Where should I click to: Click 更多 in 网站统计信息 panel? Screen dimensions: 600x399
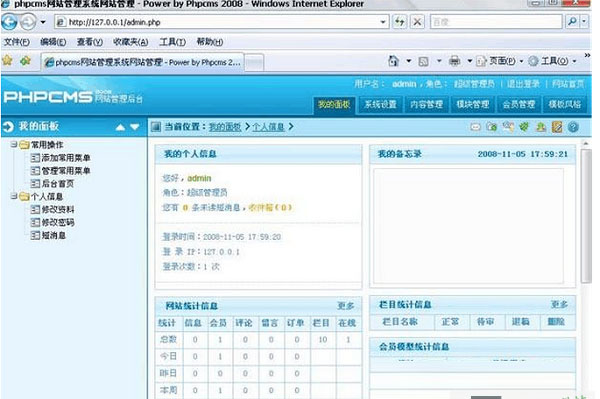tap(345, 306)
